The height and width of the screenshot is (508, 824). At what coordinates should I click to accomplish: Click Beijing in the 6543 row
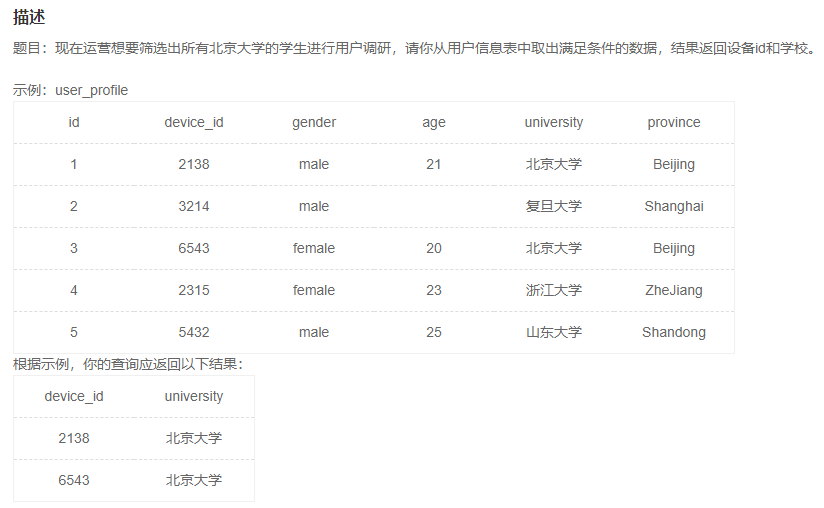[674, 248]
